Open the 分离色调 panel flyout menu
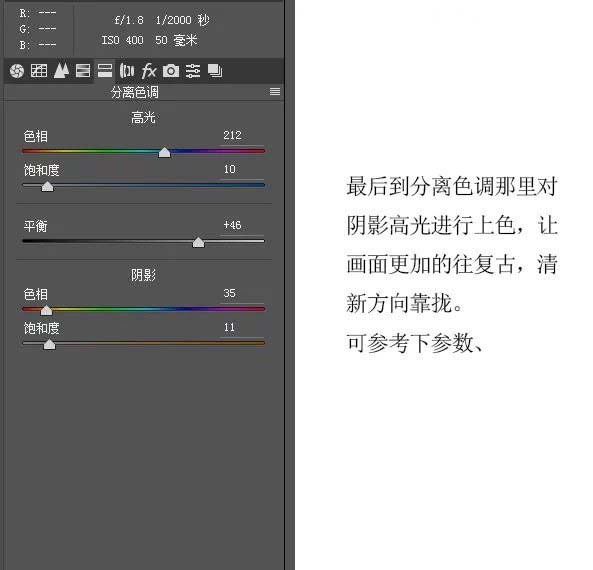The height and width of the screenshot is (570, 593). tap(275, 92)
